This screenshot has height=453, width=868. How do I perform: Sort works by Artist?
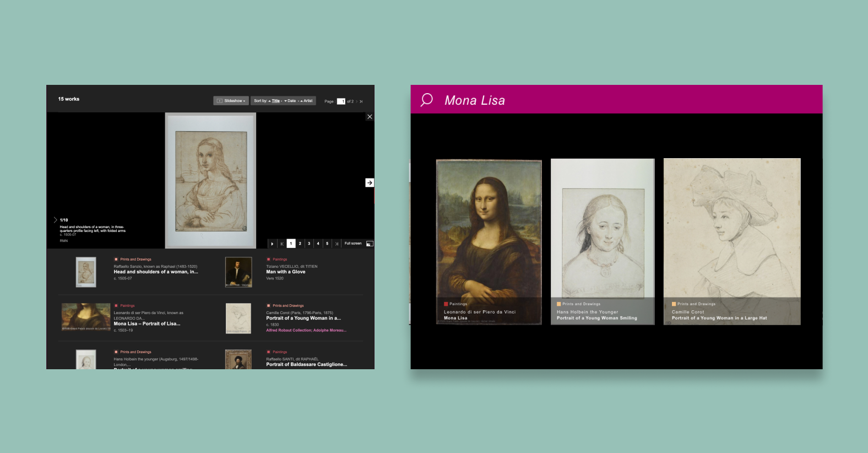[x=307, y=101]
